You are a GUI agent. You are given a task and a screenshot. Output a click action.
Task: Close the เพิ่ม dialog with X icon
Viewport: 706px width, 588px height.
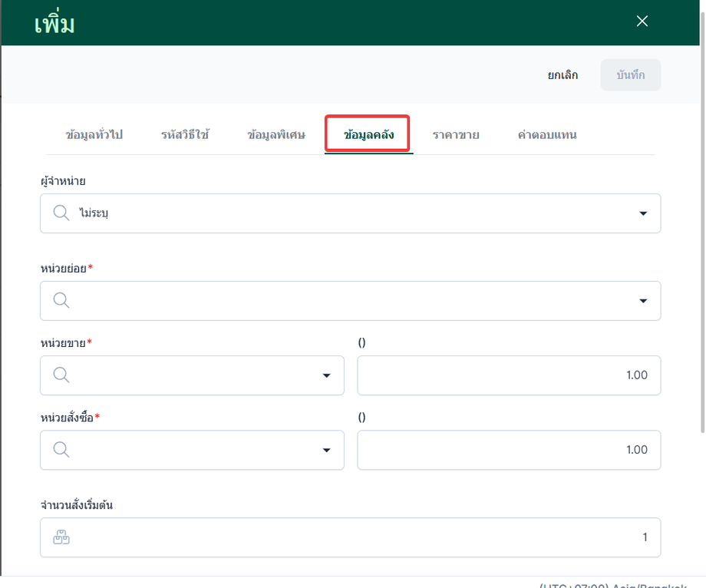click(x=642, y=21)
